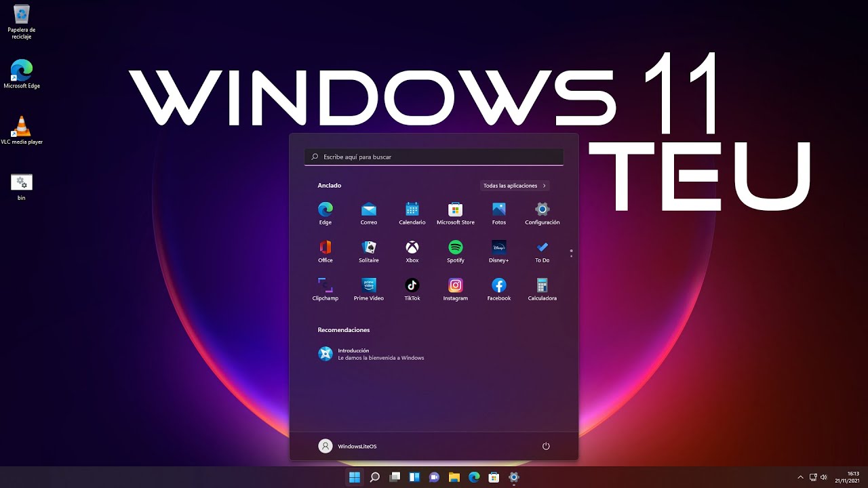This screenshot has width=868, height=488.
Task: Select Microsoft Edge desktop shortcut
Action: tap(22, 75)
